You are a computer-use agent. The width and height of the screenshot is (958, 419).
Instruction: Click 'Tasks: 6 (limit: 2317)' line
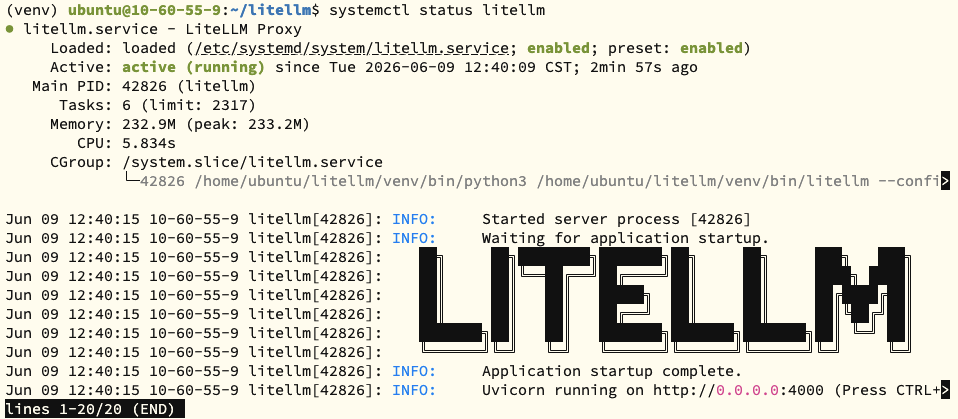point(158,105)
